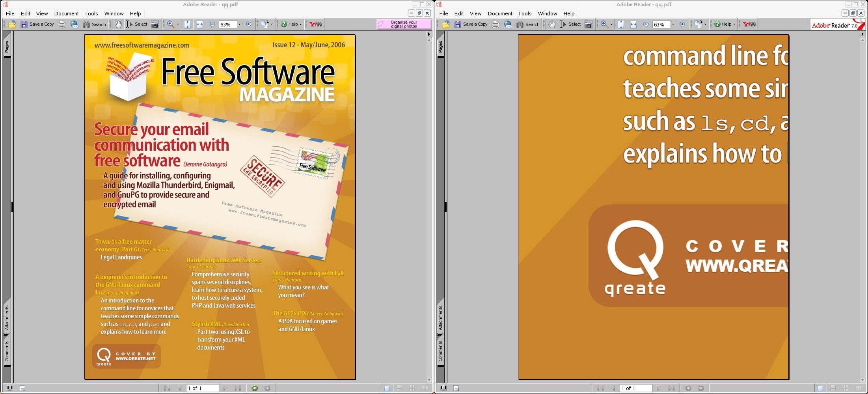Open Search binoculars in left window

click(94, 24)
